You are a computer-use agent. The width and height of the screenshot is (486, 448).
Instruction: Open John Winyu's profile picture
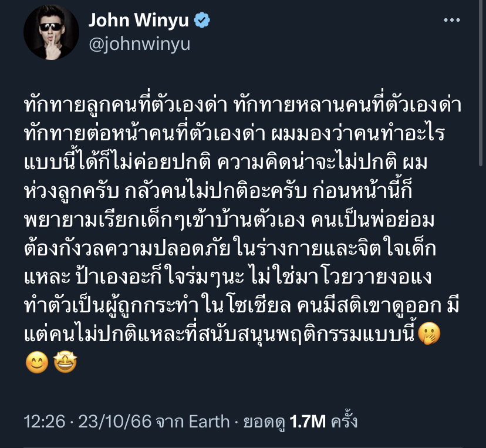[x=51, y=32]
